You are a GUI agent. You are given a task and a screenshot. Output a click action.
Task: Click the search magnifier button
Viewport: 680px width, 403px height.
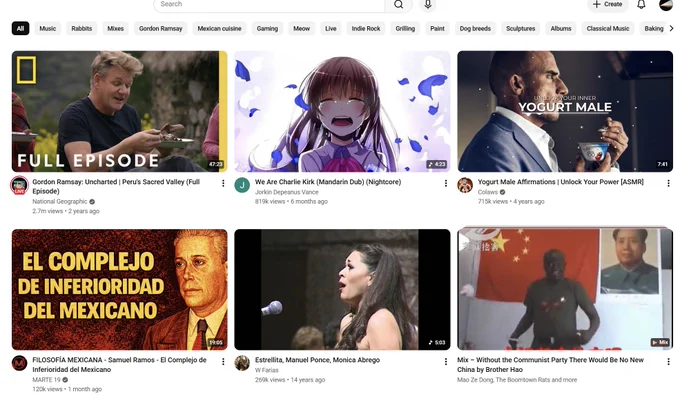398,4
